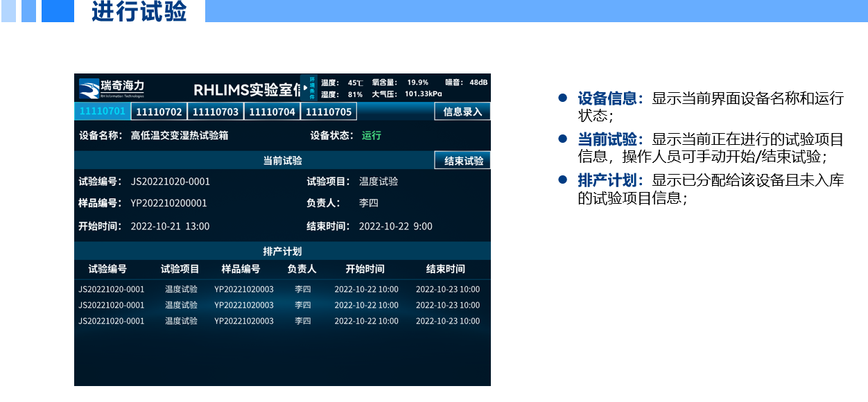Image resolution: width=868 pixels, height=402 pixels.
Task: Click the 大气压 101.33kPa reading
Action: [x=407, y=94]
